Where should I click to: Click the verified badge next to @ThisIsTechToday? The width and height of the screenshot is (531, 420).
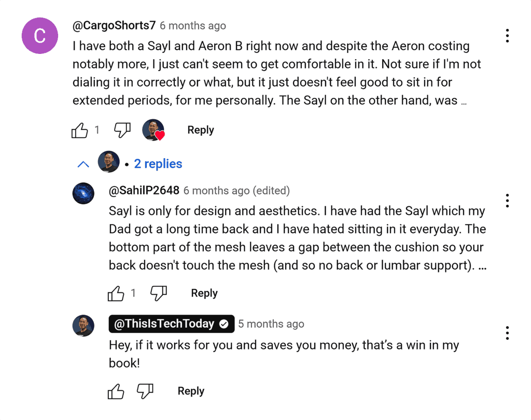[224, 324]
